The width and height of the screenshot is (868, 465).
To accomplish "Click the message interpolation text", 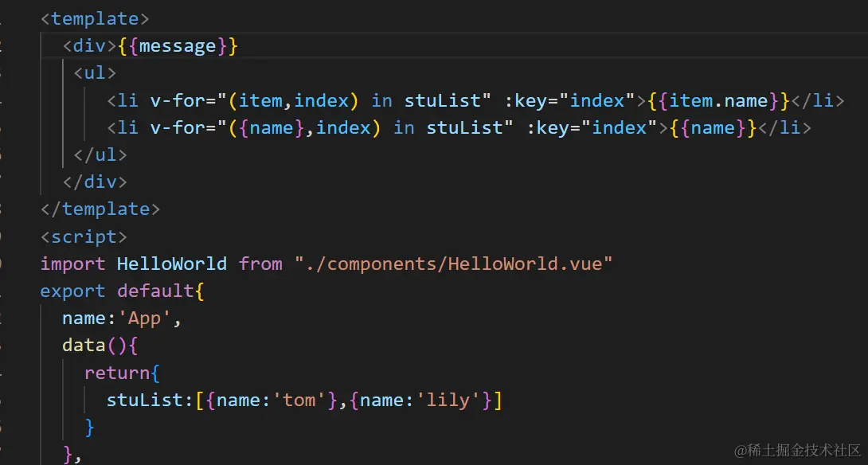I will (178, 46).
